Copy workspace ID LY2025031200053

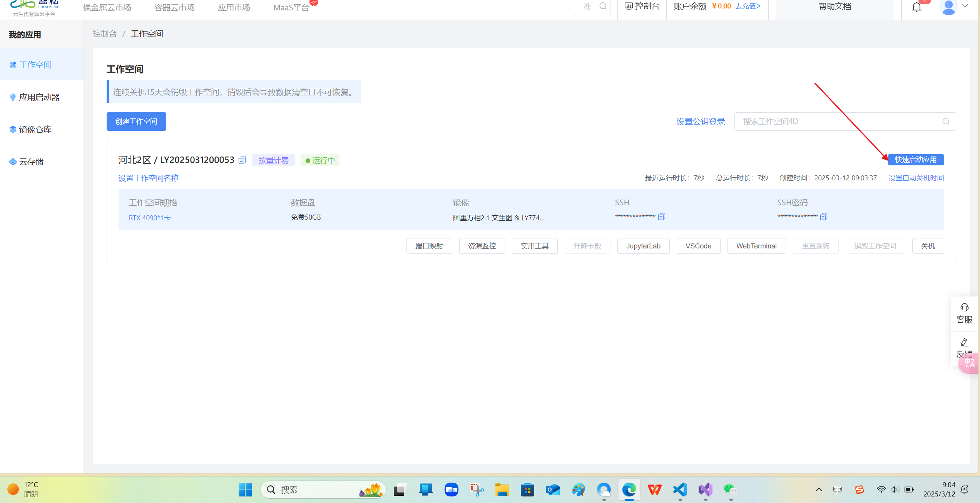[x=242, y=160]
